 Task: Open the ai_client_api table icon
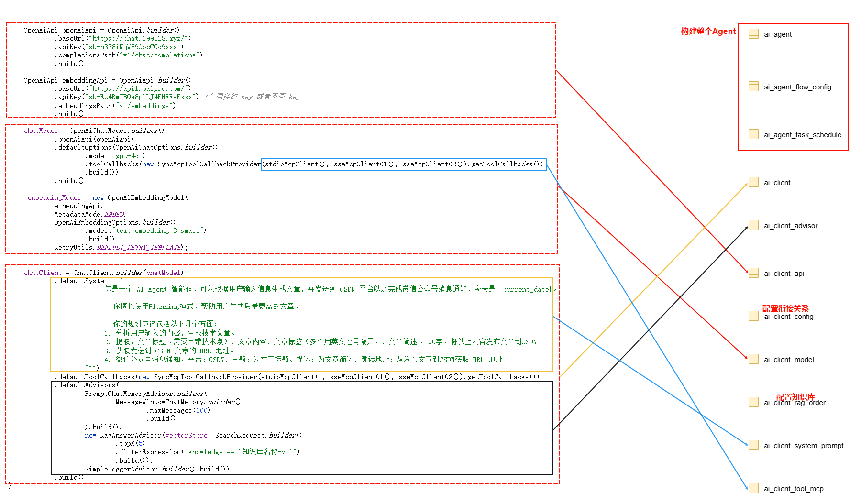tap(753, 273)
